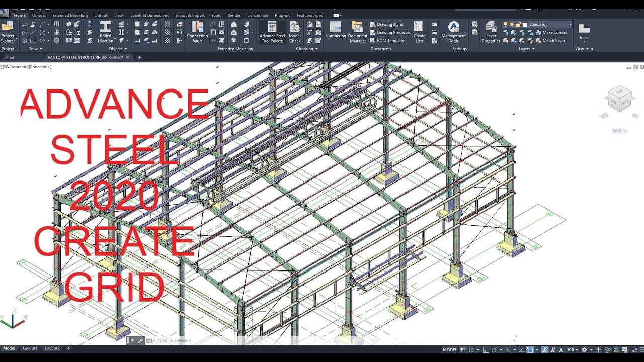
Task: Open annotation scale 1:10 dropdown
Action: 573,349
